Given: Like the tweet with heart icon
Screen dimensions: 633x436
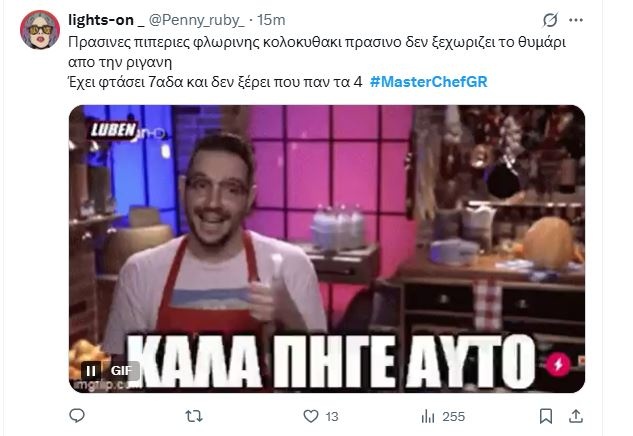Looking at the screenshot, I should coord(311,416).
